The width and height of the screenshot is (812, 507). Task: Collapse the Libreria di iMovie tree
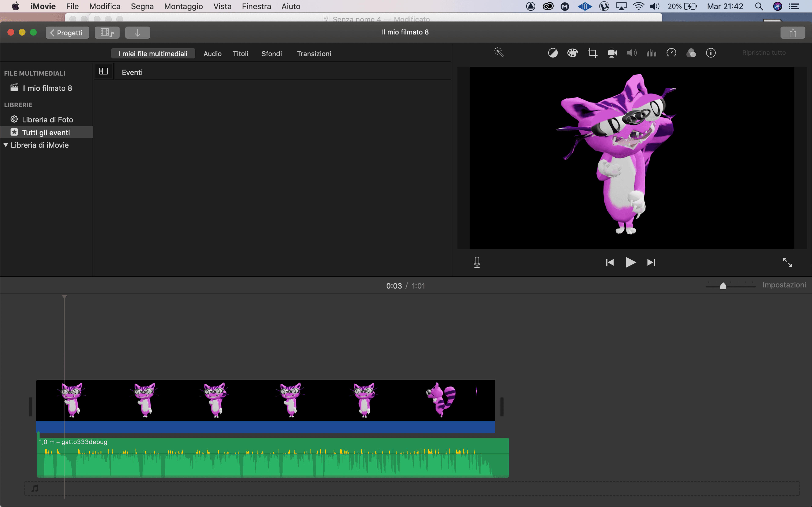[x=6, y=145]
